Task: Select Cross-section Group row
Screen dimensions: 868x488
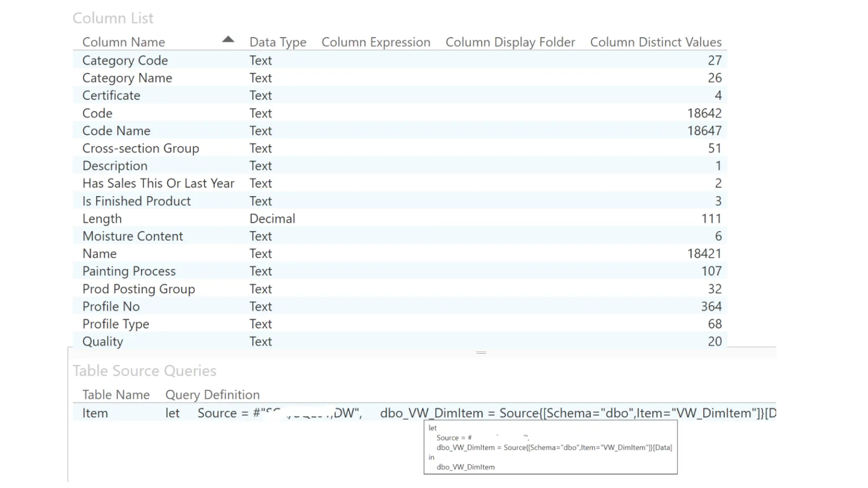Action: point(141,148)
